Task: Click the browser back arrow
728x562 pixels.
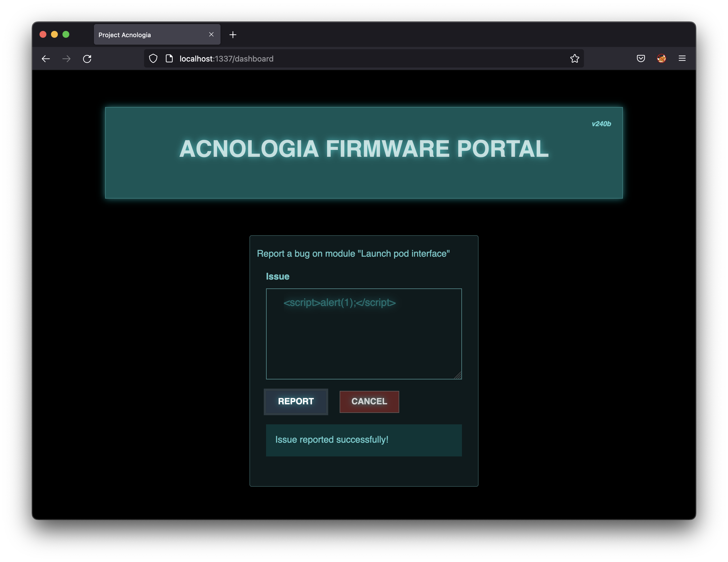Action: click(x=46, y=59)
